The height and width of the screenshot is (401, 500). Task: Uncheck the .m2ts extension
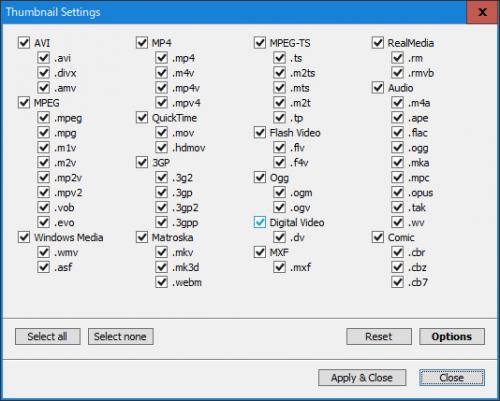point(280,73)
